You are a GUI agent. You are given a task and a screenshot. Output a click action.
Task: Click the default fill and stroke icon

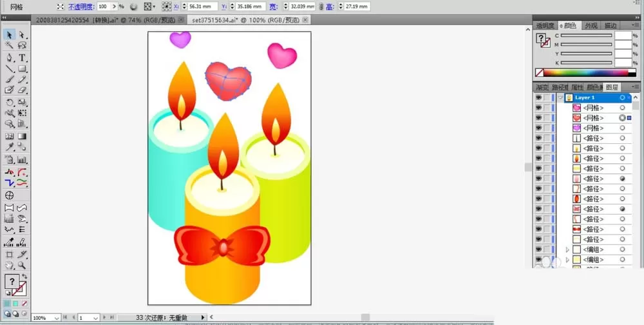[7, 293]
